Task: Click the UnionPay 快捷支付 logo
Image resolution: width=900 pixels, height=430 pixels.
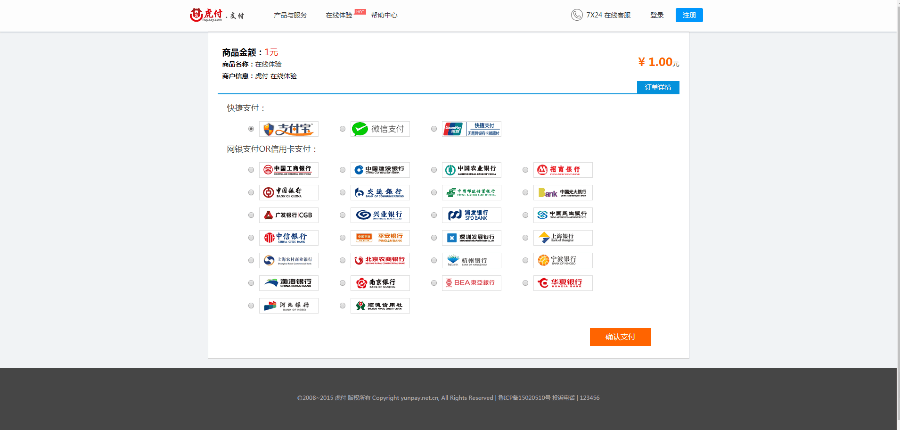Action: pos(471,129)
